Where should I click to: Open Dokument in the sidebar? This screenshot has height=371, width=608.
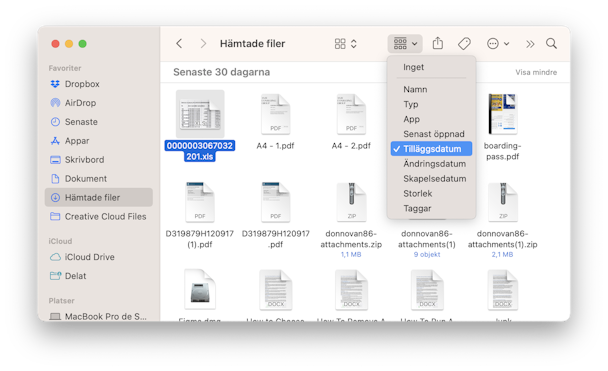click(98, 179)
